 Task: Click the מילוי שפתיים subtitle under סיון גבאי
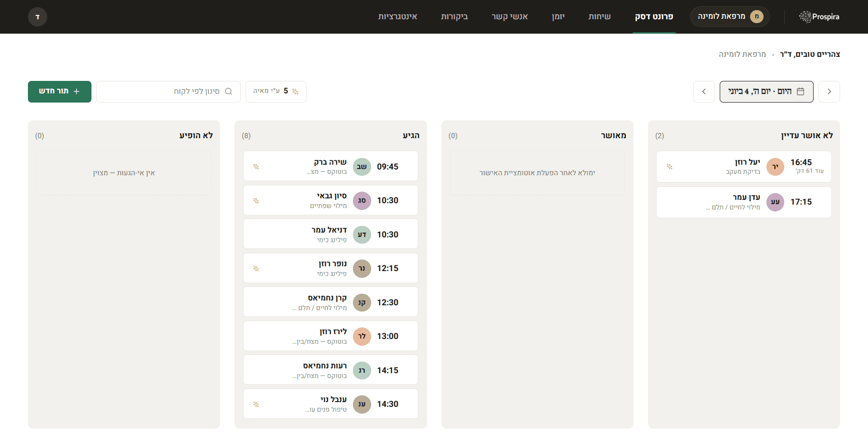(328, 206)
